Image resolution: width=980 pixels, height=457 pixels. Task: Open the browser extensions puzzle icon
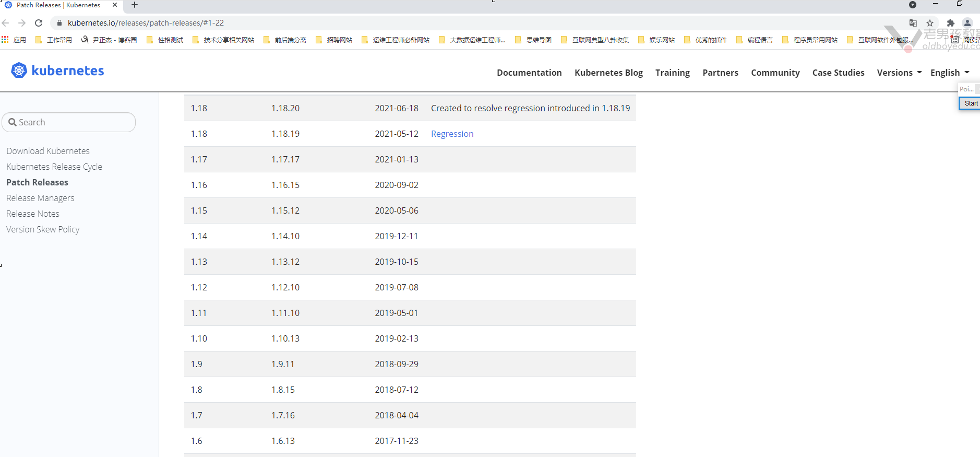[950, 23]
